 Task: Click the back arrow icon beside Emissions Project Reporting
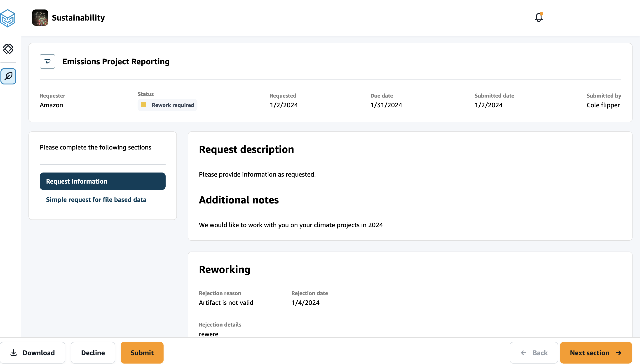click(47, 61)
